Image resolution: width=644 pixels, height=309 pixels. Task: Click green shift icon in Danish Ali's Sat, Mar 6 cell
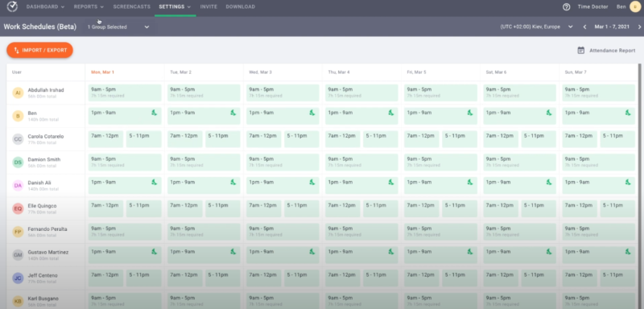coord(549,182)
